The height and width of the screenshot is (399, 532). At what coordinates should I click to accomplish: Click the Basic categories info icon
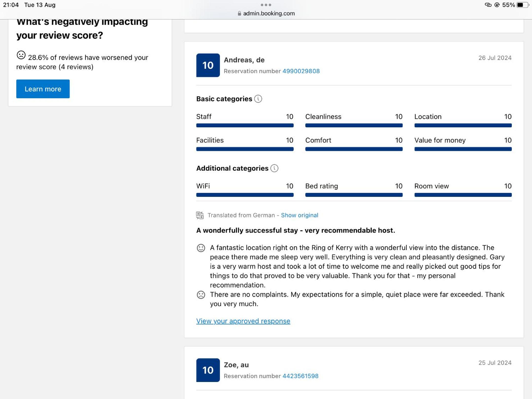(258, 99)
